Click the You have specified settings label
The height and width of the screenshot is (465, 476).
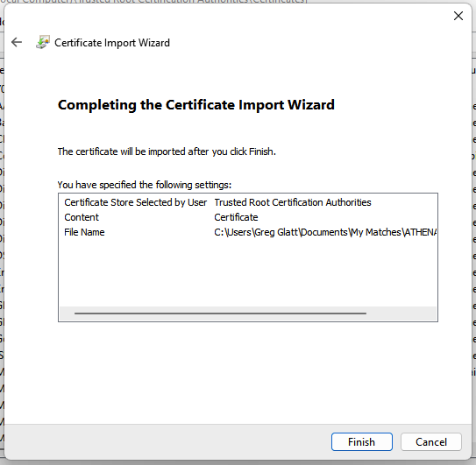click(x=145, y=185)
